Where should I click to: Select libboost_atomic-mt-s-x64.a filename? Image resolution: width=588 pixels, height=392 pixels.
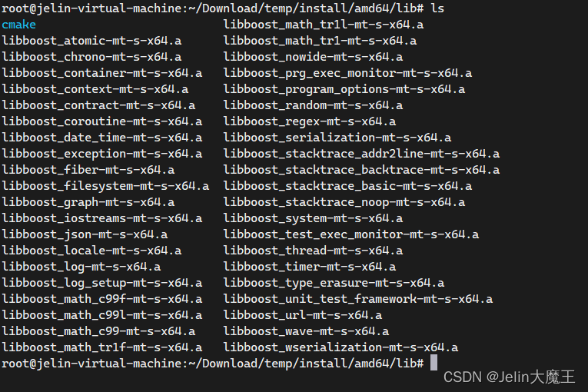[x=92, y=41]
